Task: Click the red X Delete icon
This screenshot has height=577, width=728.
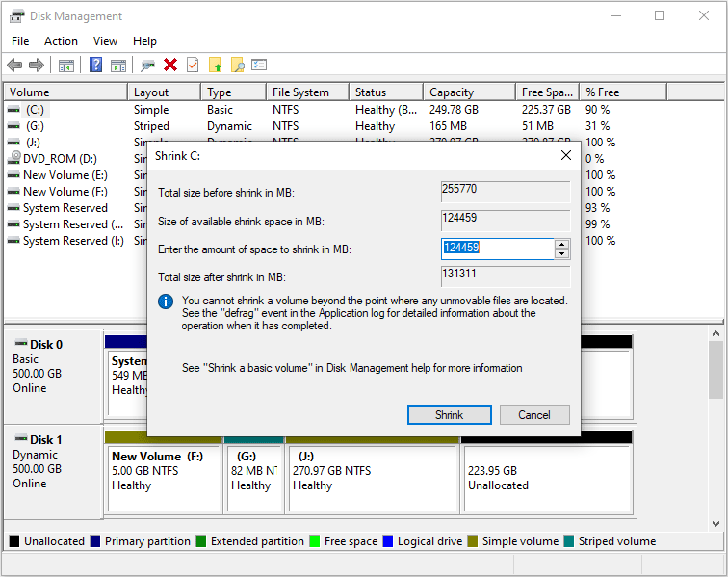Action: (x=170, y=65)
